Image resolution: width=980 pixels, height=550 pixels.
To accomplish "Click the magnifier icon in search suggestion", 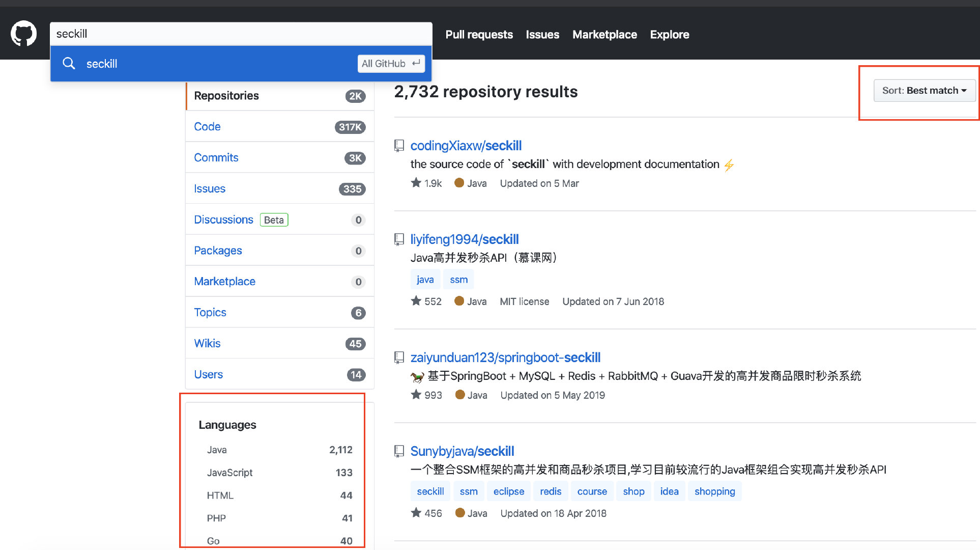I will tap(69, 64).
